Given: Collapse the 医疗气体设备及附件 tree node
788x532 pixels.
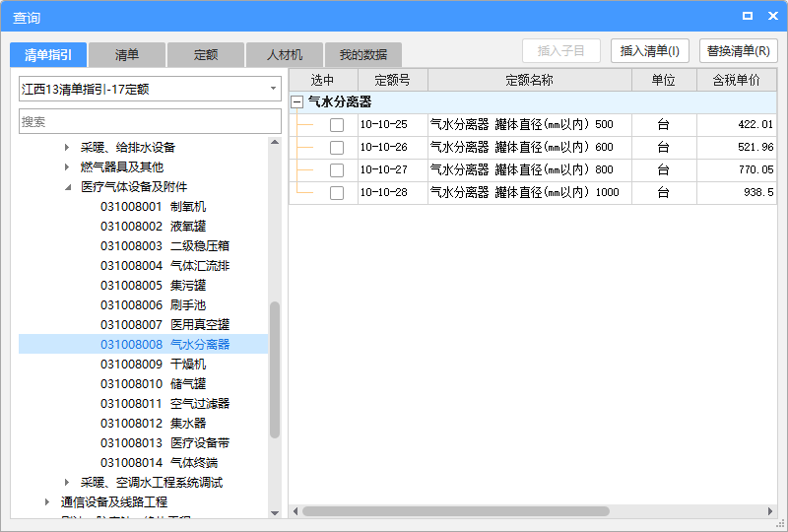Looking at the screenshot, I should 68,187.
